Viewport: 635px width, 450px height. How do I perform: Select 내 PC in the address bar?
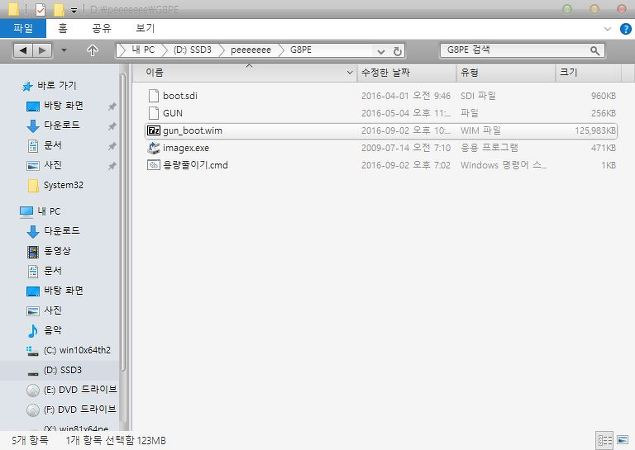tap(143, 50)
